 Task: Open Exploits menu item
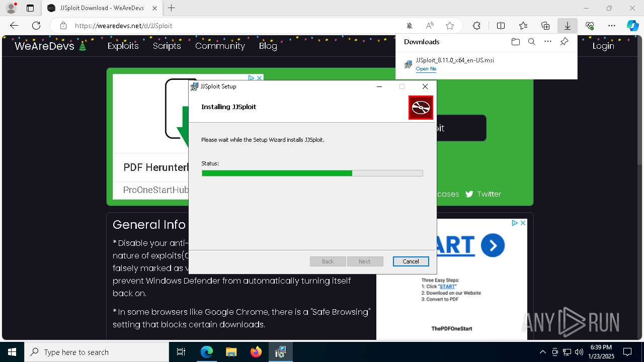123,46
